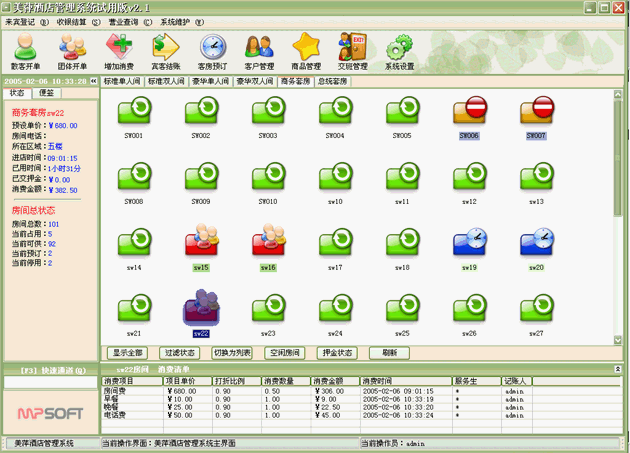Screen dimensions: 630x453
Task: Open 宾客结账 guest checkout
Action: pos(166,51)
